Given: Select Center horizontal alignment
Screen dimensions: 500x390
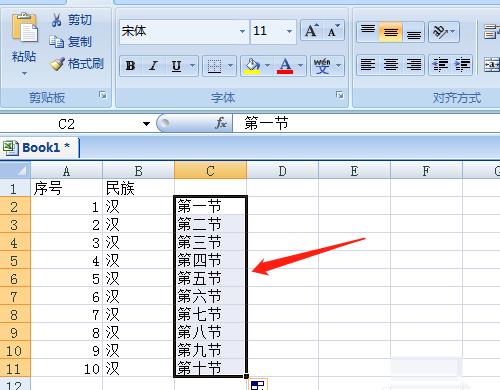Looking at the screenshot, I should [391, 64].
